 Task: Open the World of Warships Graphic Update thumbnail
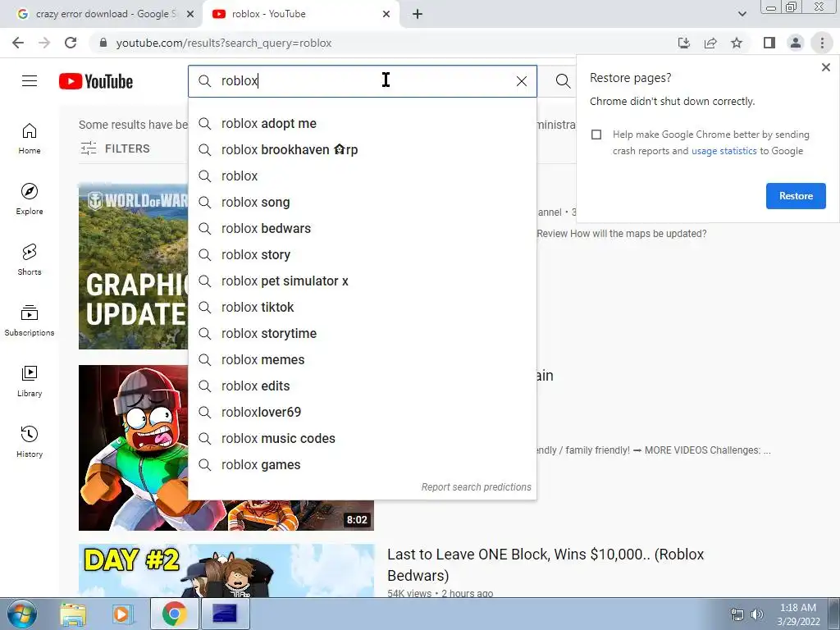click(134, 267)
